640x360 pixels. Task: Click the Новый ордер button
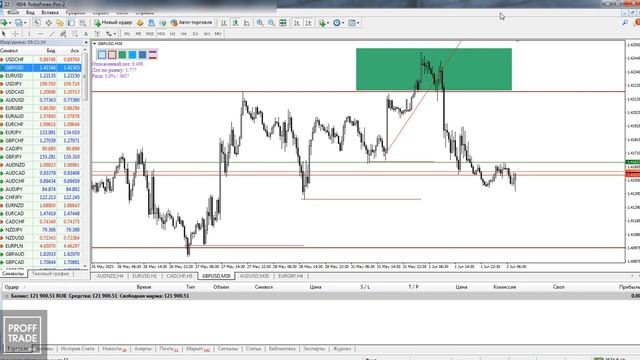pos(113,23)
